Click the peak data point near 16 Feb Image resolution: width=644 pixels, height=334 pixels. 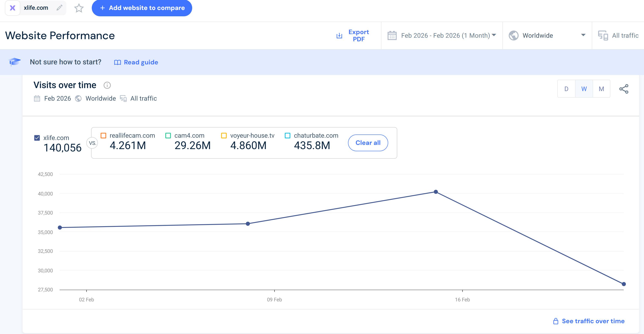436,192
